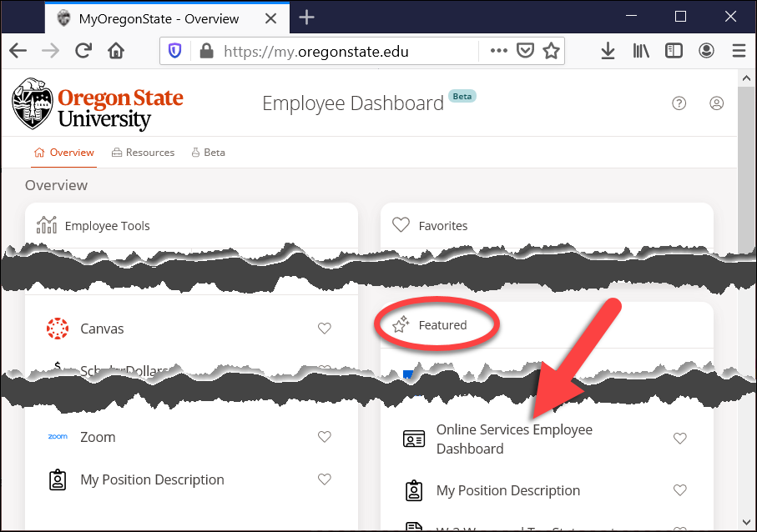Toggle the browser sidebar icon
757x532 pixels.
pos(674,51)
